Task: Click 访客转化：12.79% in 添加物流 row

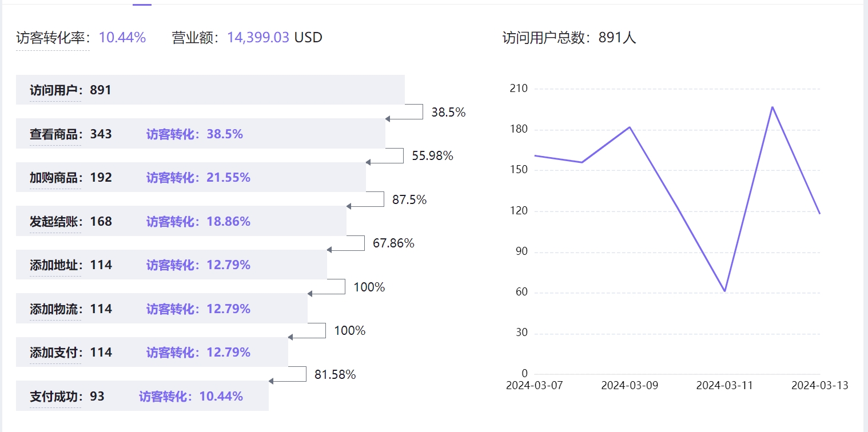Action: point(198,309)
